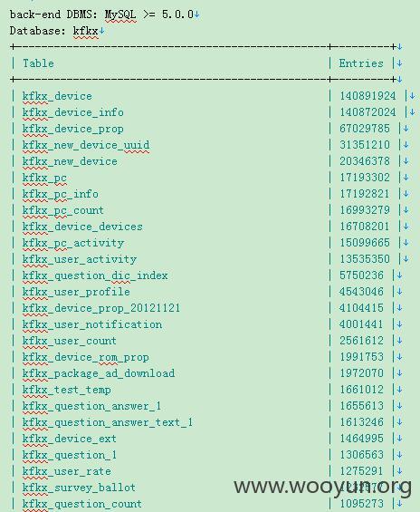
Task: Click the kfkx_new_device_uuid text
Action: point(86,145)
